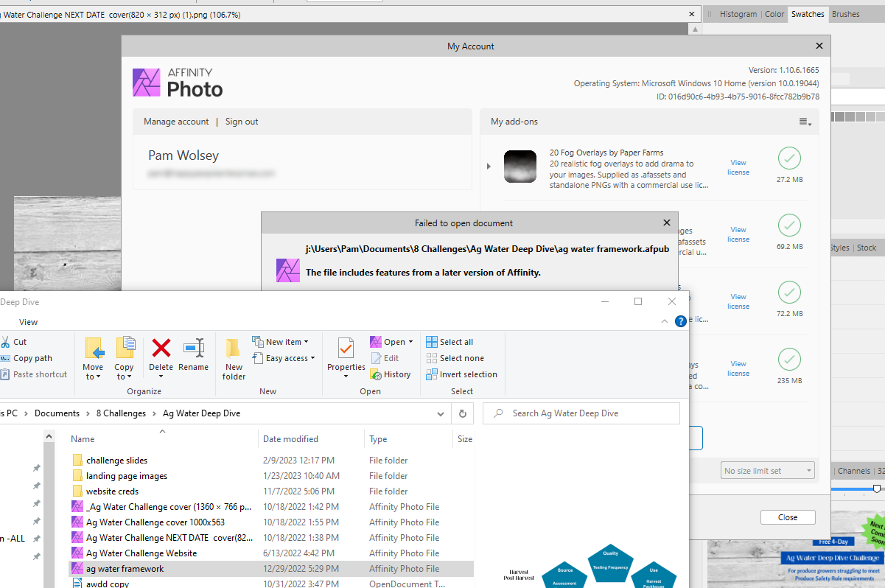Viewport: 885px width, 588px height.
Task: Click the Search Ag Water Deep Dive box
Action: (x=581, y=413)
